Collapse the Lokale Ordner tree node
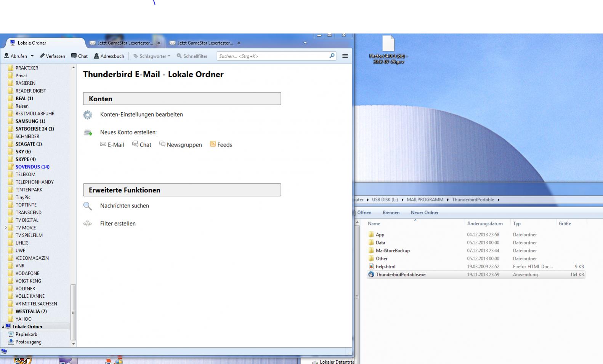 pos(3,327)
